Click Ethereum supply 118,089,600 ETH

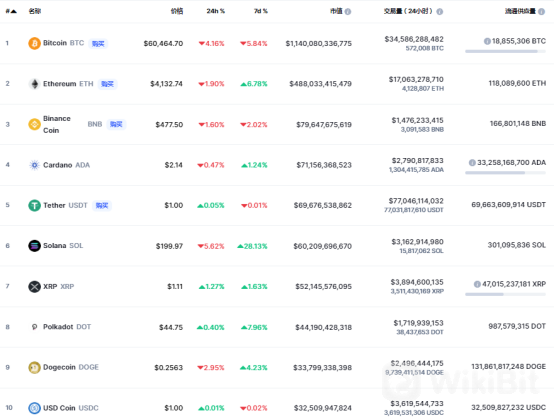(517, 83)
